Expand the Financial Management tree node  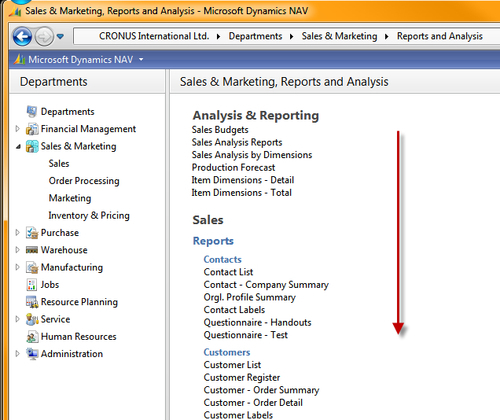coord(17,129)
